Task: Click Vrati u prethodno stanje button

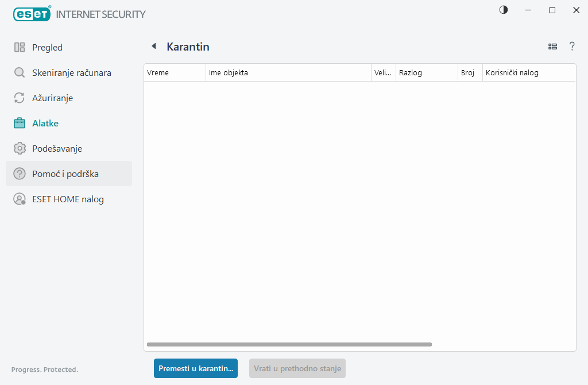Action: [297, 368]
